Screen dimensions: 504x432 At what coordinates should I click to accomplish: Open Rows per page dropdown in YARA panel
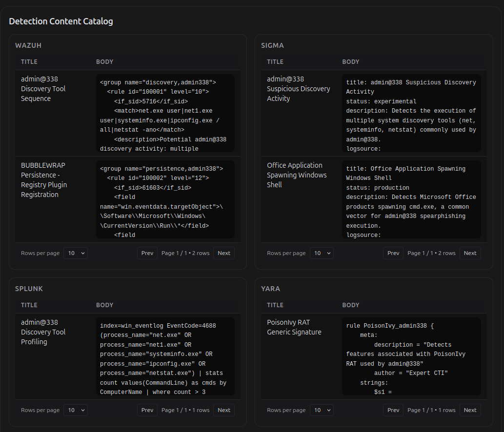(x=322, y=410)
